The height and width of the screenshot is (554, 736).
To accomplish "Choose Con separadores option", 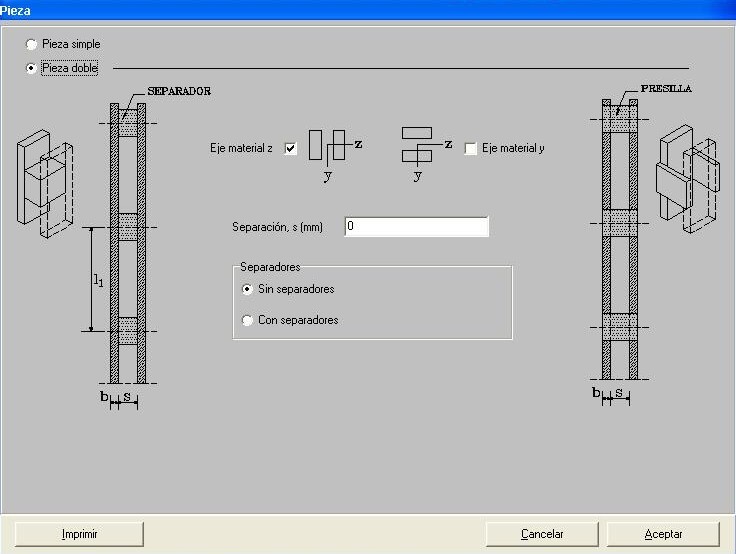I will (x=248, y=321).
